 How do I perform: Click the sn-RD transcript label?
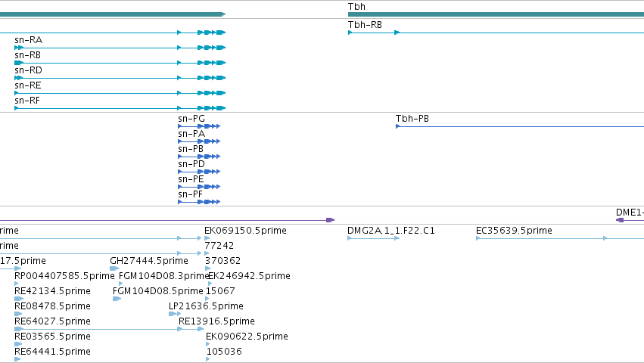[x=28, y=70]
